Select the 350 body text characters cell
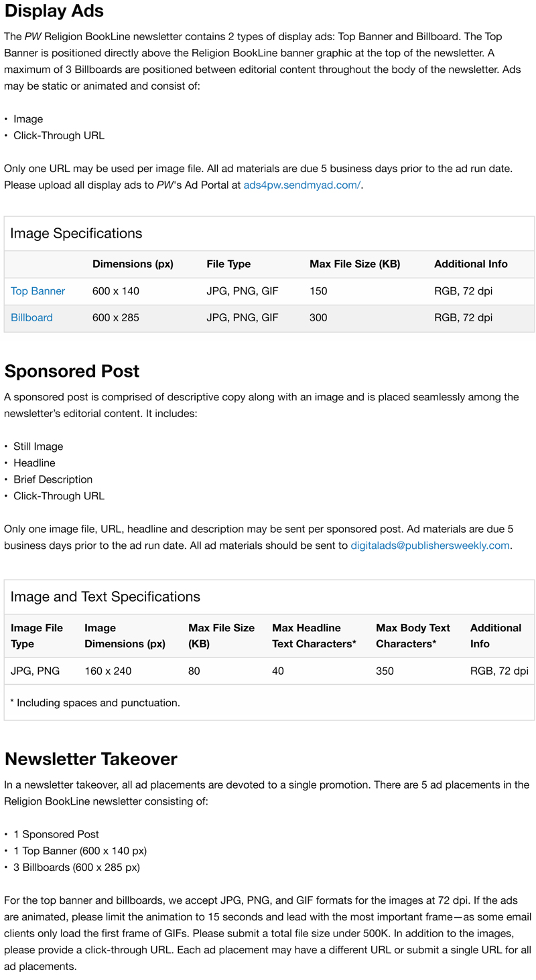The width and height of the screenshot is (536, 980). [x=385, y=671]
